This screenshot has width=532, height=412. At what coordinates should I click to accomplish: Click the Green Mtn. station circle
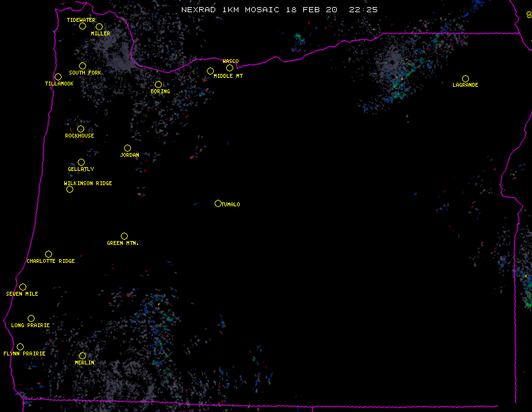point(124,237)
